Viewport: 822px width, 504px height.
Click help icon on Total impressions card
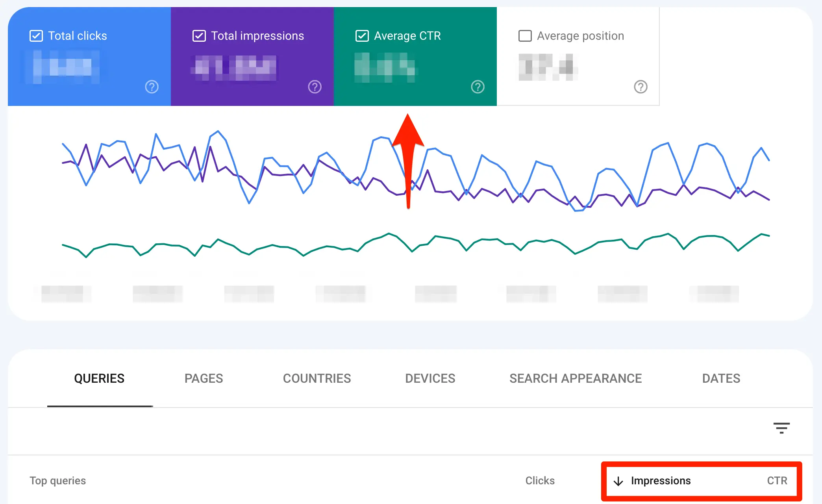pos(315,87)
